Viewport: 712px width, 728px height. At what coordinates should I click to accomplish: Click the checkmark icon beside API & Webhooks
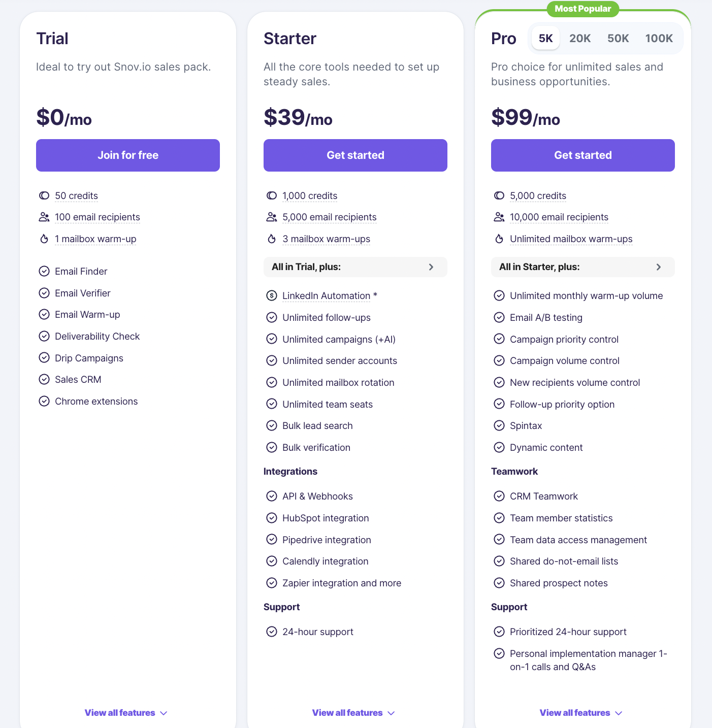coord(271,496)
